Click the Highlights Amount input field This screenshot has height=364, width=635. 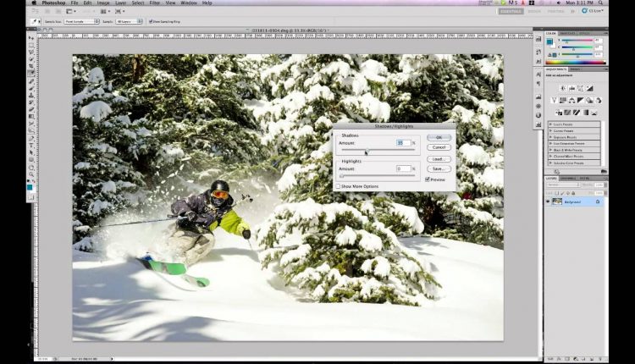click(403, 168)
